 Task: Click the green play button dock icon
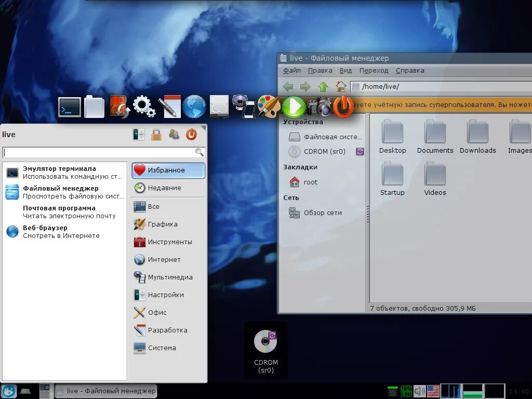point(294,107)
